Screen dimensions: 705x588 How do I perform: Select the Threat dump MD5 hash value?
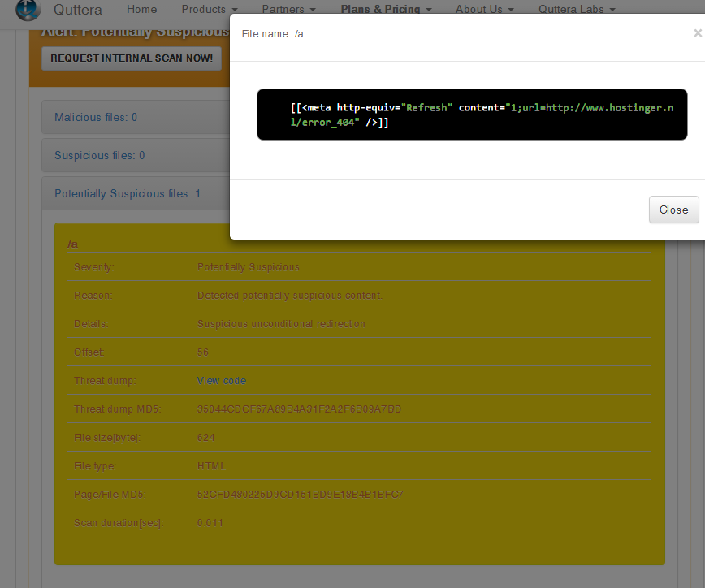[x=299, y=409]
